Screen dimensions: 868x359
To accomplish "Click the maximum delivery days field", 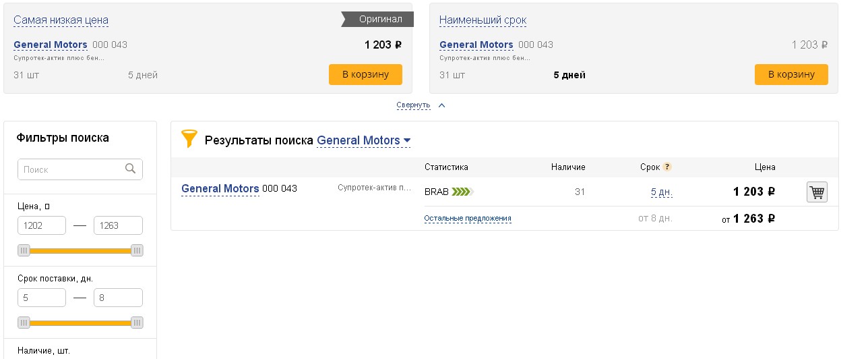I will 118,298.
